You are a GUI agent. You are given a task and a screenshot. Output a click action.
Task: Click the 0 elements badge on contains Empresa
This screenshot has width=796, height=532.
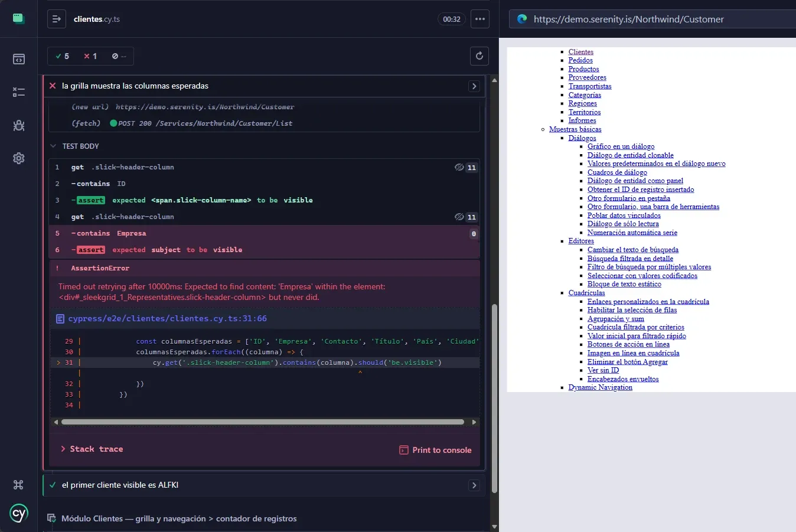click(x=474, y=234)
